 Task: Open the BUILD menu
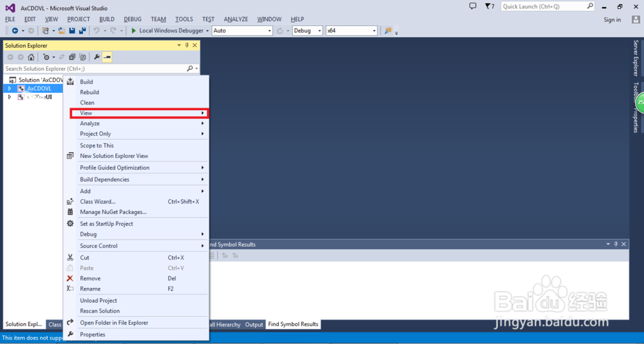107,19
